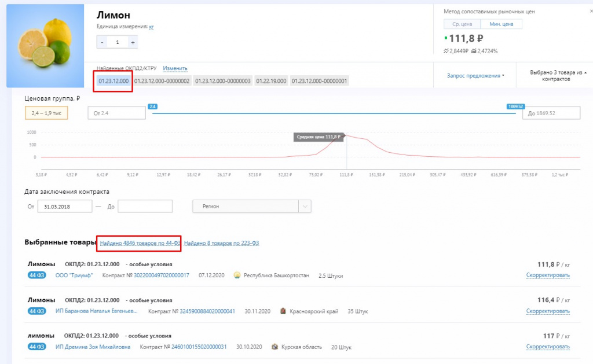Decrease quantity with the minus button
The height and width of the screenshot is (364, 593).
pyautogui.click(x=102, y=42)
